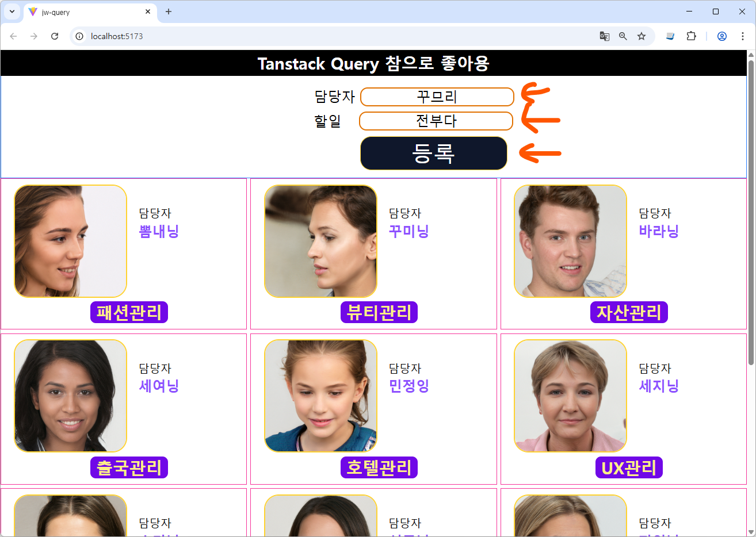Open the Extensions puzzle icon
This screenshot has width=756, height=537.
pos(691,36)
